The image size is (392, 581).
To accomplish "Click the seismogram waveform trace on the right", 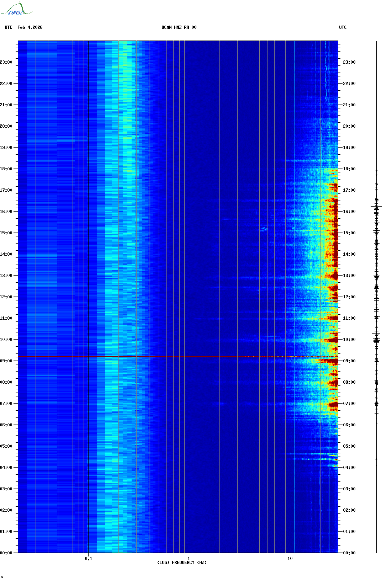I will point(376,284).
